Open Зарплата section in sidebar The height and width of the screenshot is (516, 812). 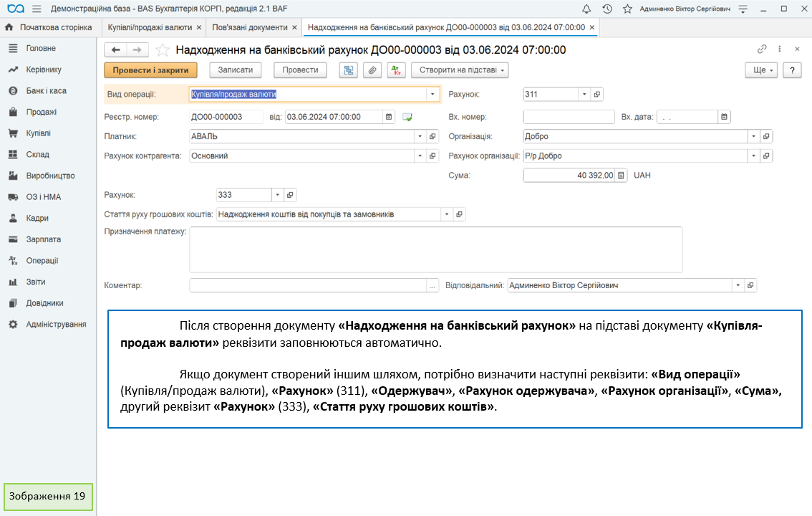point(44,239)
